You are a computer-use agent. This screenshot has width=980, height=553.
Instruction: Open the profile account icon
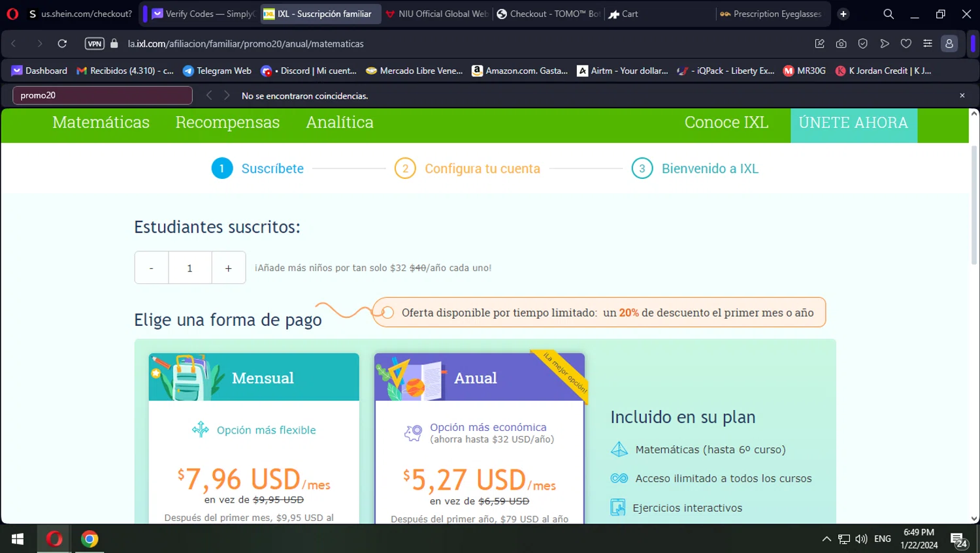pyautogui.click(x=949, y=44)
